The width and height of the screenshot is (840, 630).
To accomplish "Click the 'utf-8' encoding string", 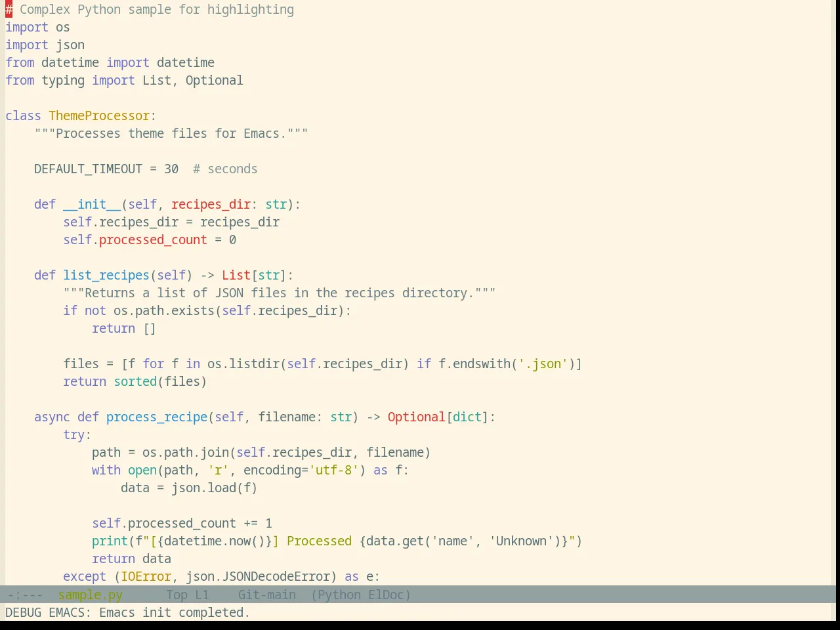I will pyautogui.click(x=334, y=470).
